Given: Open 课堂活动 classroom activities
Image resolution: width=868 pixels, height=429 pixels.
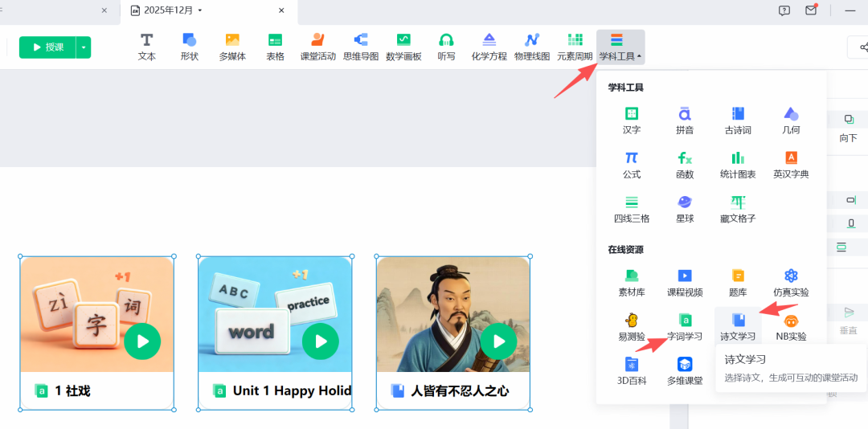Looking at the screenshot, I should click(317, 47).
